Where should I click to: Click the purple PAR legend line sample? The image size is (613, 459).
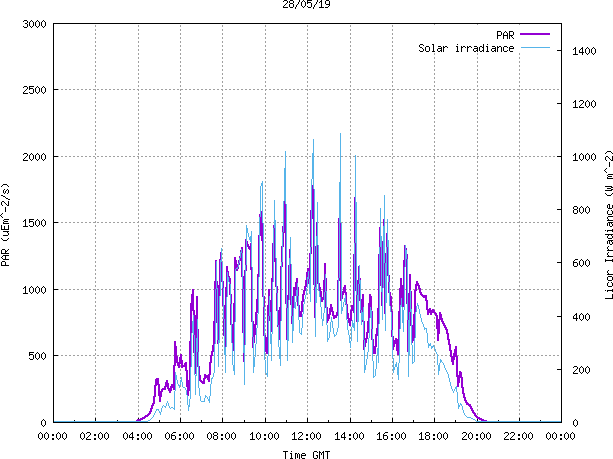[535, 34]
